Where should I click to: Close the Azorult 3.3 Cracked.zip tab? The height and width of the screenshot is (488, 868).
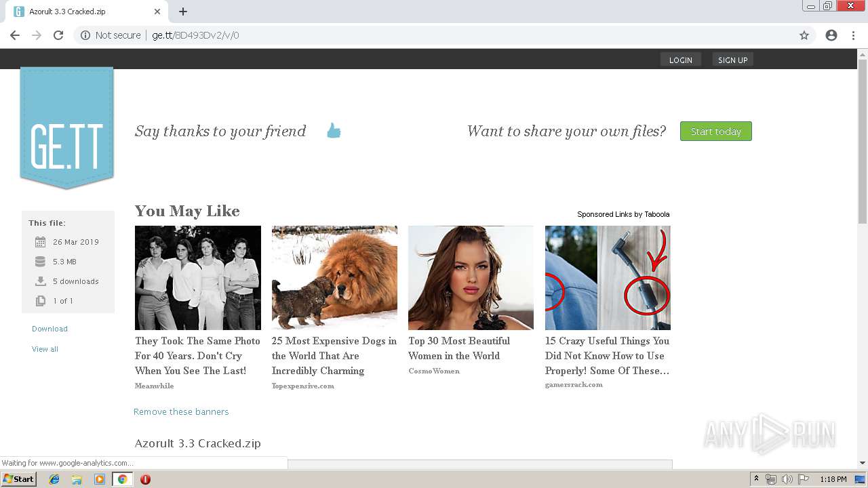157,12
